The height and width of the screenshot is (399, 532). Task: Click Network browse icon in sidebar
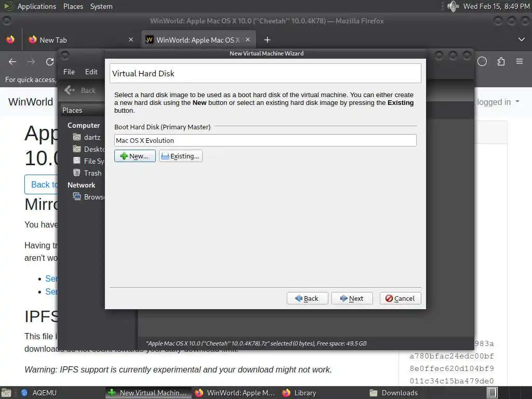(x=77, y=196)
